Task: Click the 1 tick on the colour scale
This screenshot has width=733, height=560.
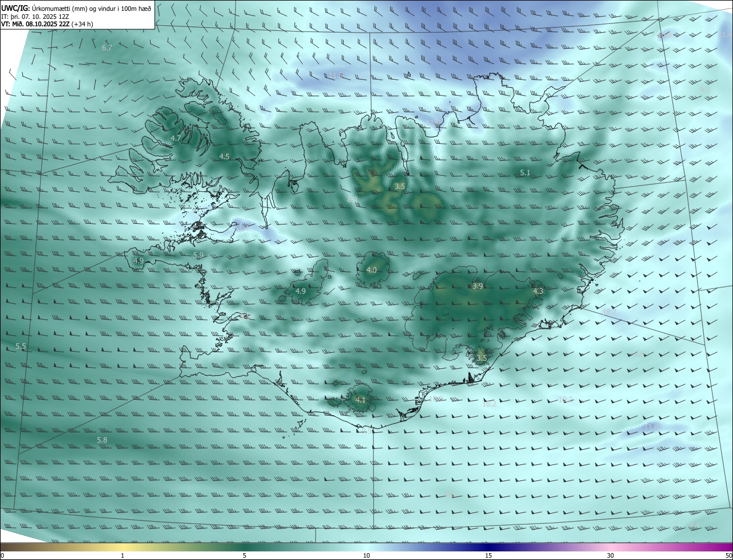Action: (x=123, y=555)
